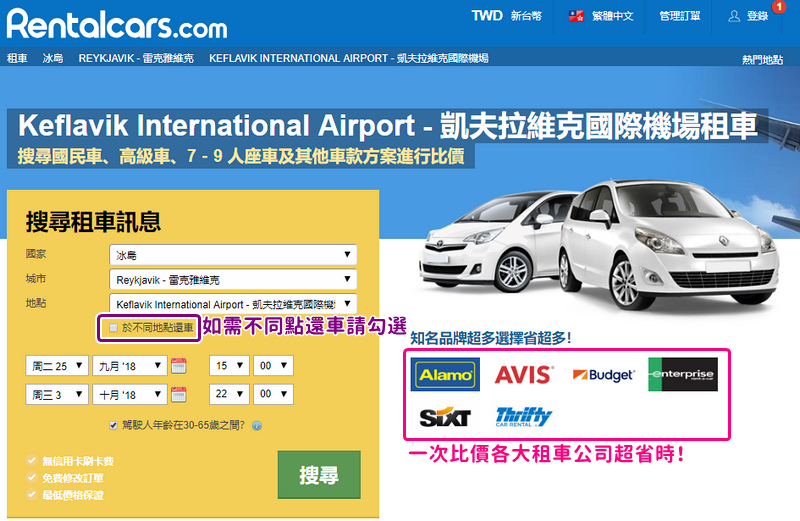
Task: Click the Thrifty car rental logo
Action: point(524,416)
